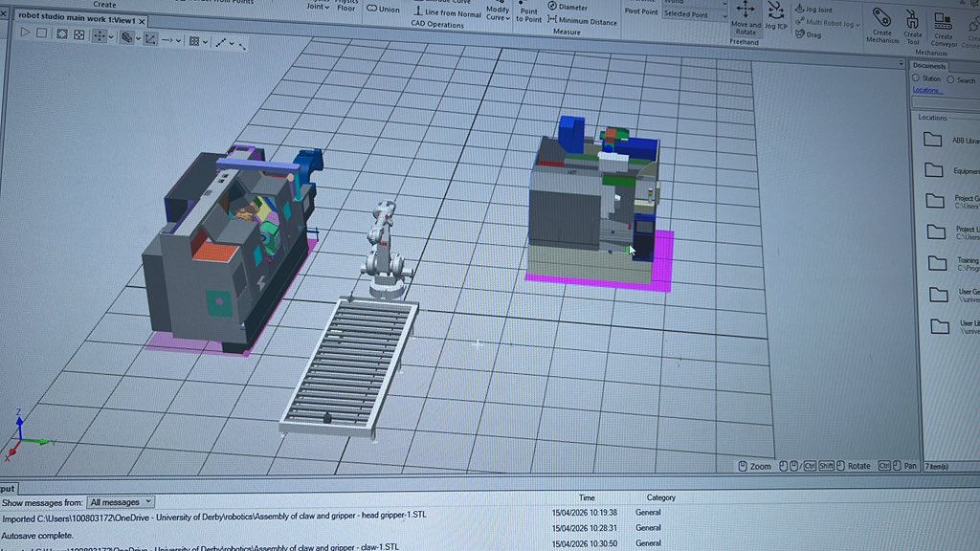Click the ABB robot arm in the viewport
This screenshot has height=551, width=980.
(x=385, y=250)
